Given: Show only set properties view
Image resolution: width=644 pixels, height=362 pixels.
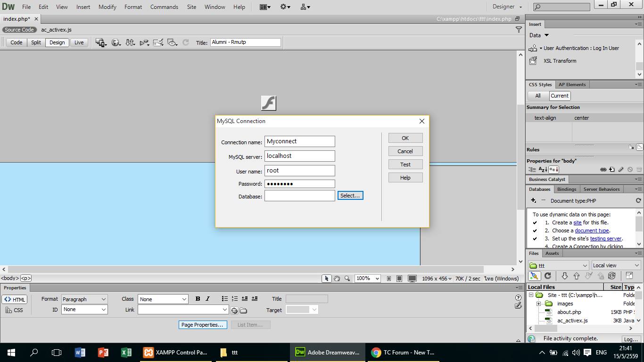Looking at the screenshot, I should tap(553, 170).
